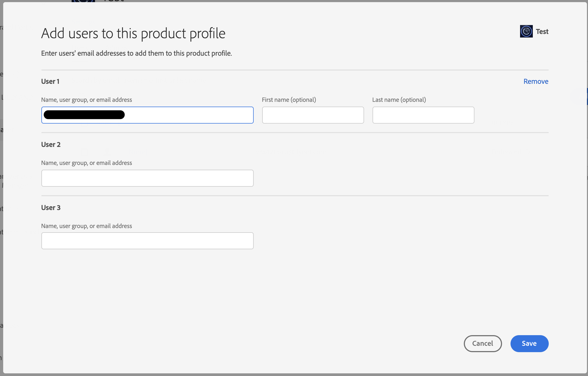Click the Test product profile icon
The width and height of the screenshot is (588, 376).
click(x=526, y=32)
